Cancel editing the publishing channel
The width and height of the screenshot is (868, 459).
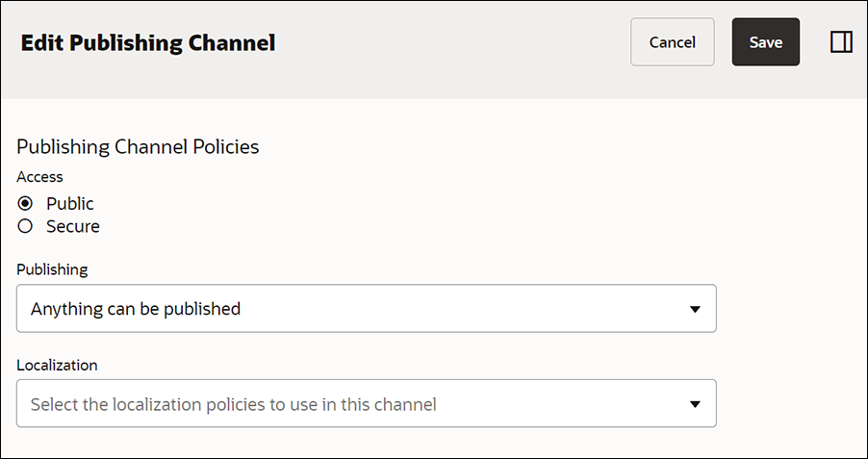coord(672,42)
